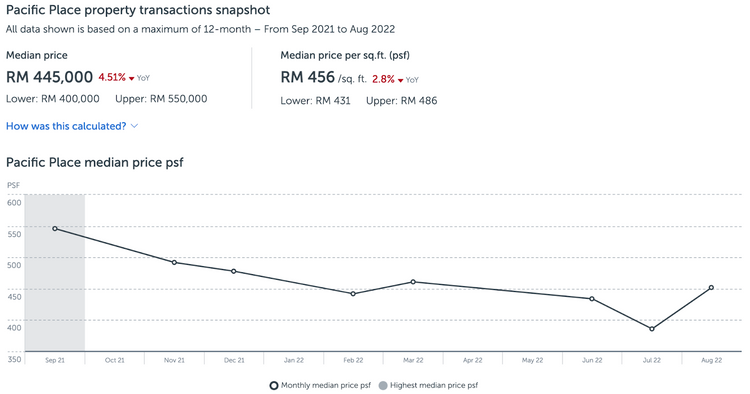The height and width of the screenshot is (394, 750).
Task: Open the How was this calculated link
Action: coord(66,126)
